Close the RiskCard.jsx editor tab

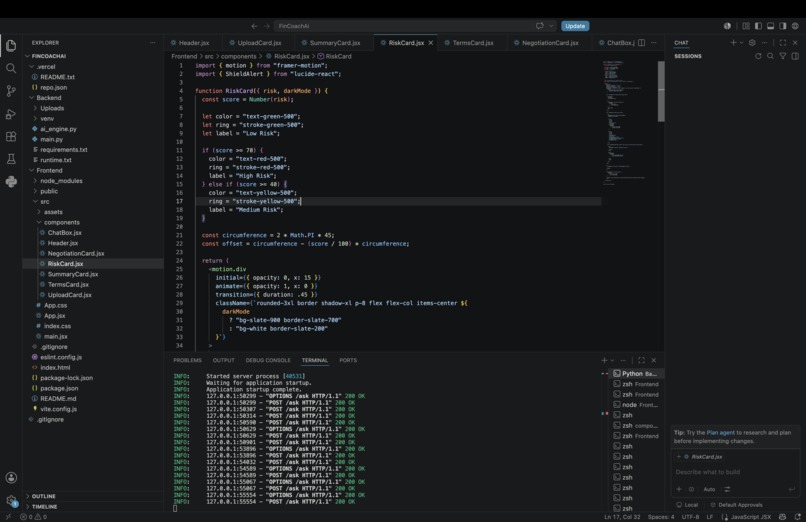(431, 43)
